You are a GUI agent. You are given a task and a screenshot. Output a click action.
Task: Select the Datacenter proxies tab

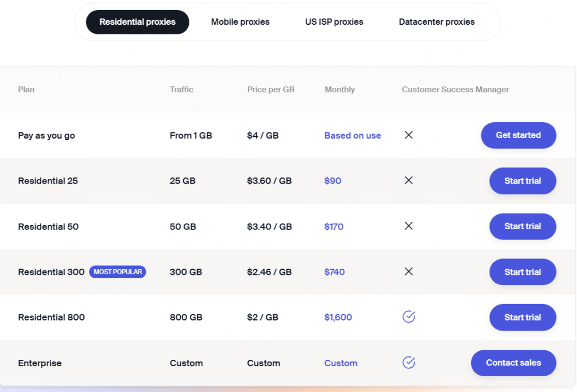[x=437, y=22]
